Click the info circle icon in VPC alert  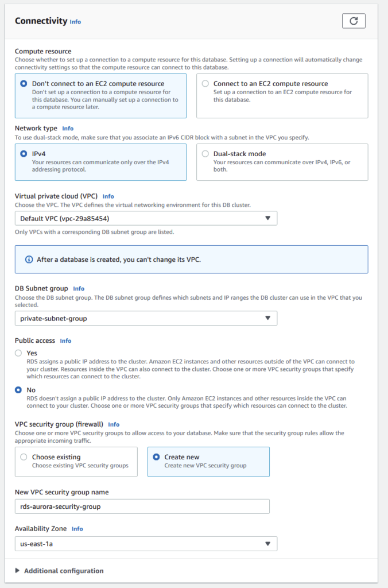(x=29, y=260)
